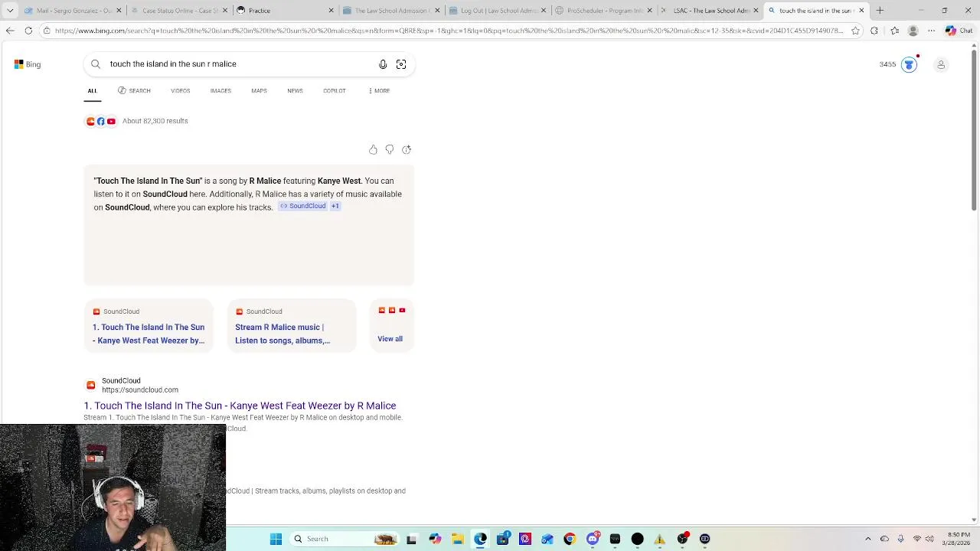980x551 pixels.
Task: Open Windows Start menu
Action: tap(276, 539)
